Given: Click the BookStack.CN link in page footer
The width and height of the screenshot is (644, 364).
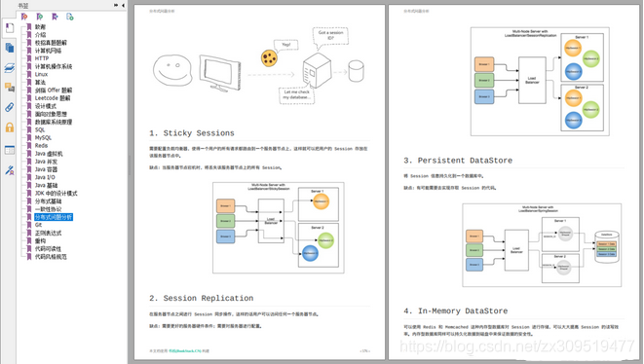Looking at the screenshot, I should 185,351.
